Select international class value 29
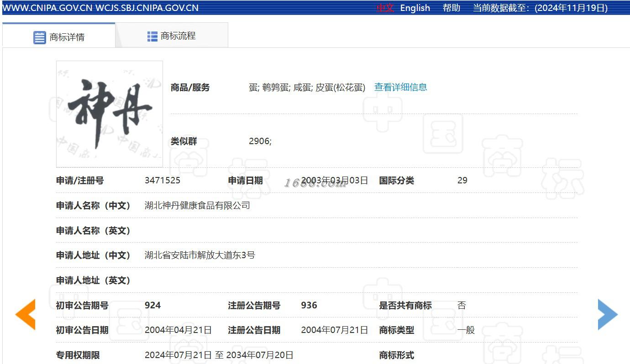630x364 pixels. (462, 180)
